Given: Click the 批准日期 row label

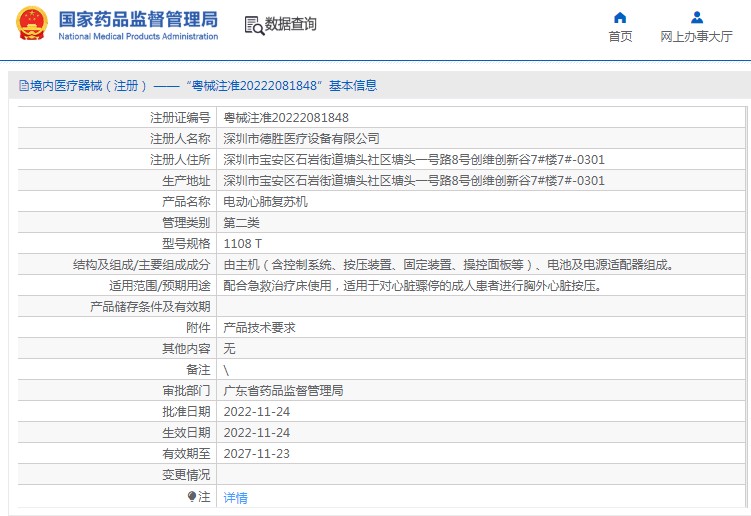Looking at the screenshot, I should pyautogui.click(x=186, y=412).
